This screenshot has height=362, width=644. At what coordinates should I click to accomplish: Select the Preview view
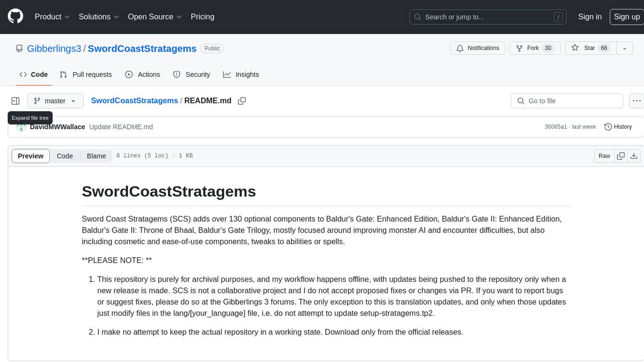31,156
